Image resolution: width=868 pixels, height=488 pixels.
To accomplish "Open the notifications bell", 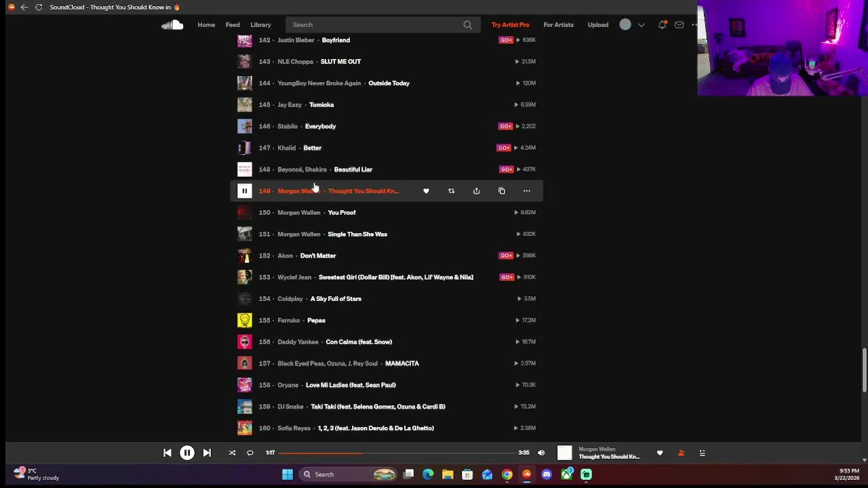I will click(662, 25).
